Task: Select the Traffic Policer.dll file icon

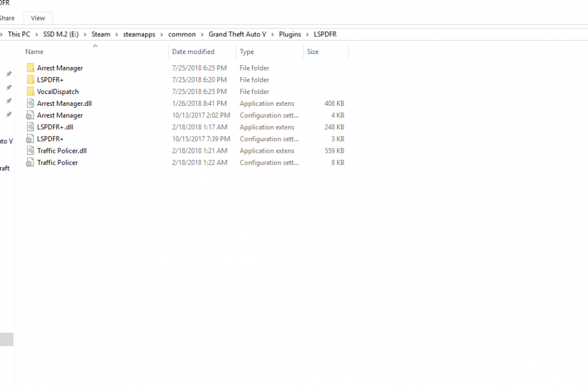Action: (31, 150)
